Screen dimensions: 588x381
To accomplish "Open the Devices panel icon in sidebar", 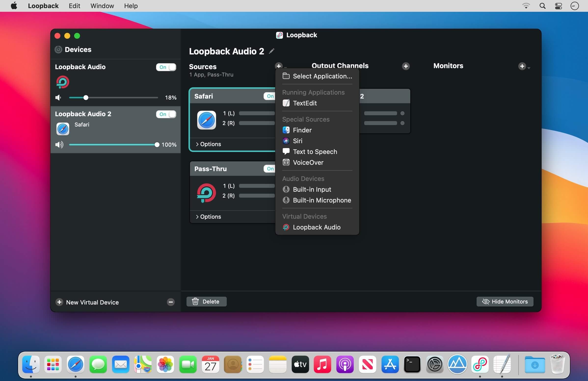I will [58, 49].
